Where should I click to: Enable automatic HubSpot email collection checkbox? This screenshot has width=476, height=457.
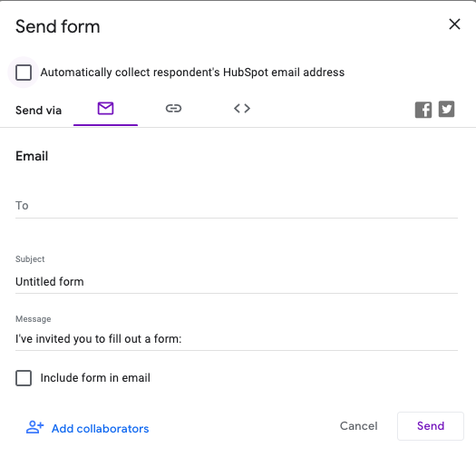pyautogui.click(x=24, y=73)
